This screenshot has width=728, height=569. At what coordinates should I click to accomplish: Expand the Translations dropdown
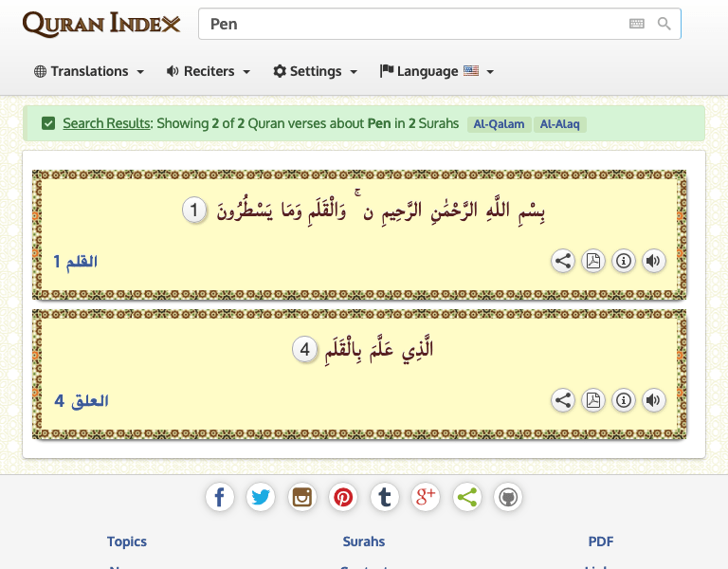click(x=89, y=71)
